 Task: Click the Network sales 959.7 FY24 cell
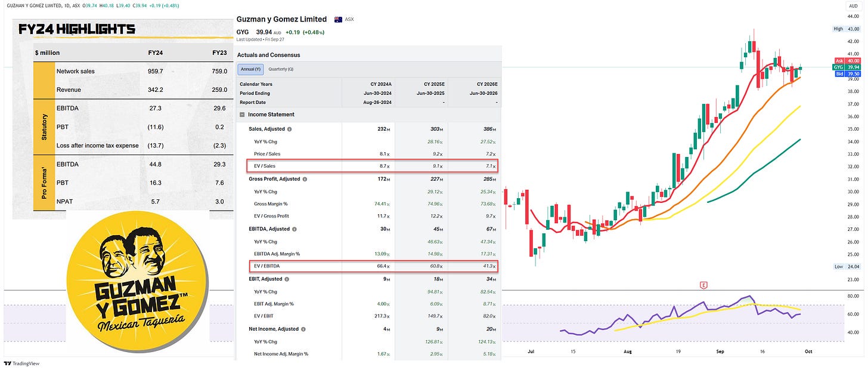(155, 71)
